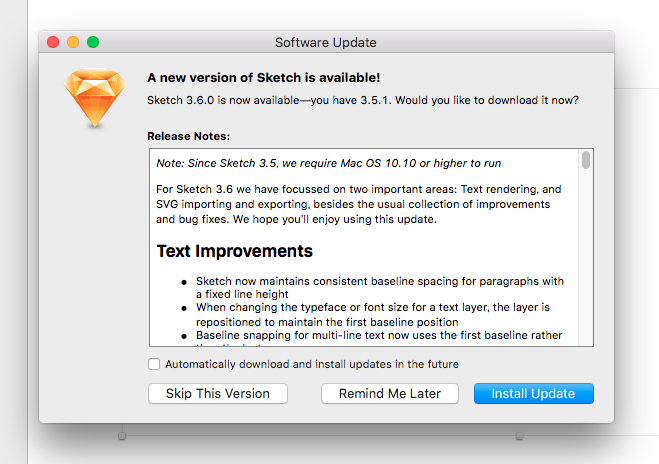Screen dimensions: 659x464
Task: Choose Remind Me Later
Action: (x=389, y=393)
